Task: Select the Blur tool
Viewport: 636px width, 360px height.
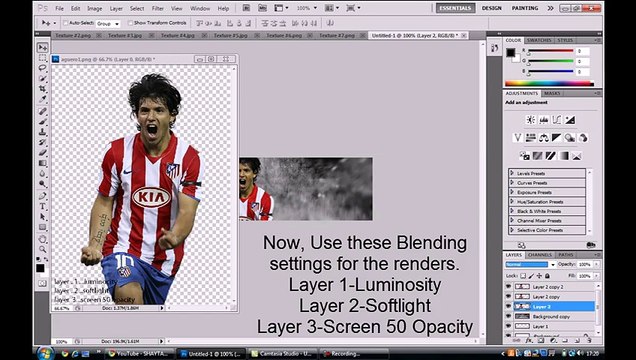Action: click(x=42, y=174)
